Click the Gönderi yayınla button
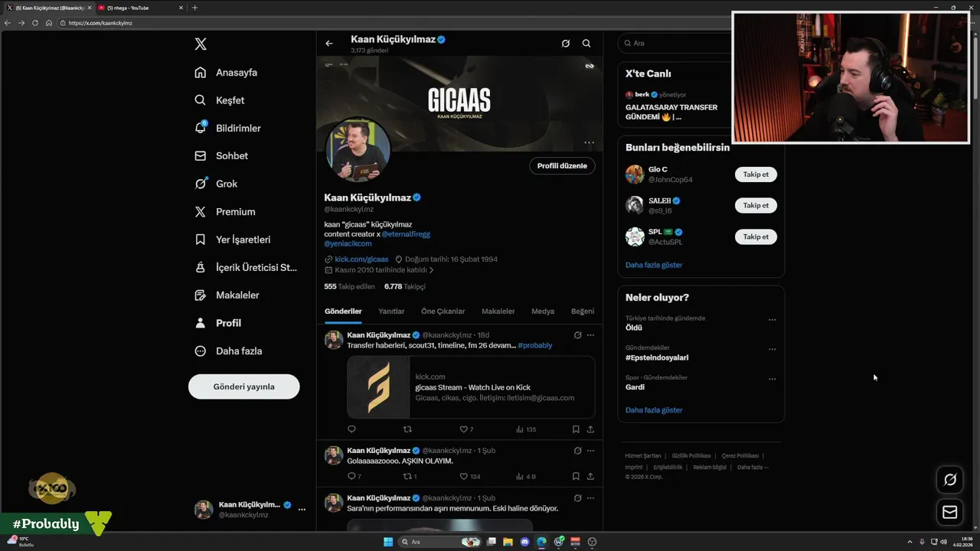This screenshot has width=980, height=551. point(243,386)
